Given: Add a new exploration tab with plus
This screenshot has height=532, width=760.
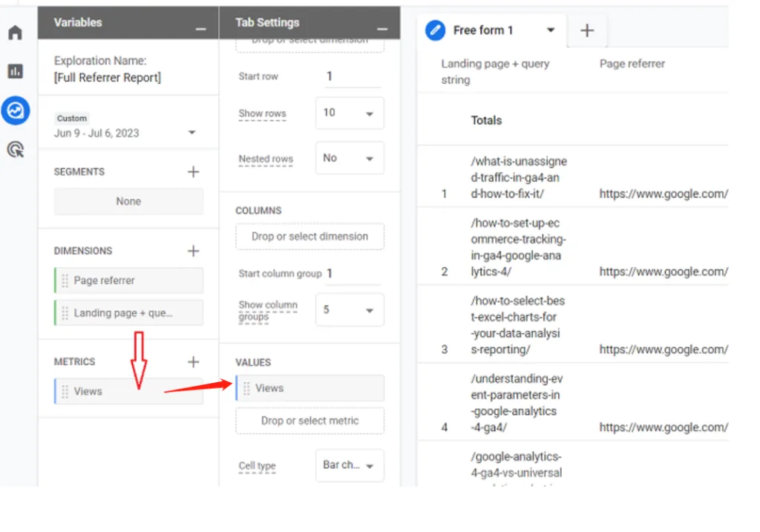Looking at the screenshot, I should tap(587, 30).
